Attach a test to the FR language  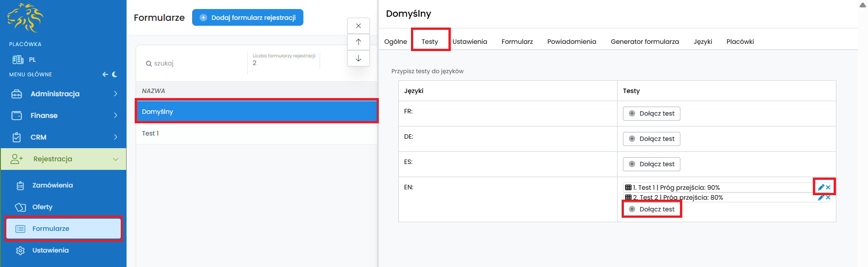pyautogui.click(x=651, y=114)
